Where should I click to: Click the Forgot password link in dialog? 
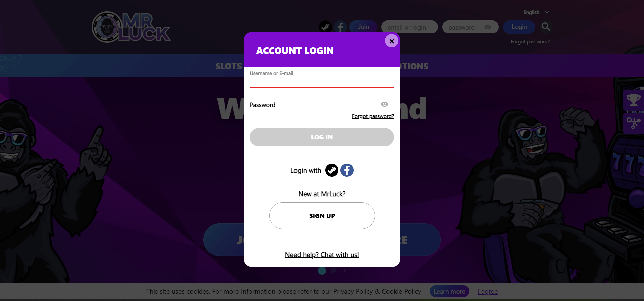(x=373, y=116)
